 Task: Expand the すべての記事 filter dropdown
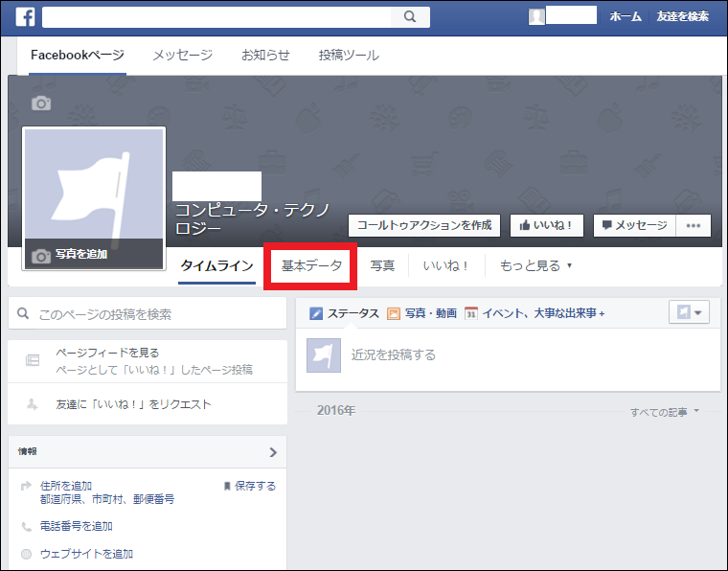[x=665, y=411]
